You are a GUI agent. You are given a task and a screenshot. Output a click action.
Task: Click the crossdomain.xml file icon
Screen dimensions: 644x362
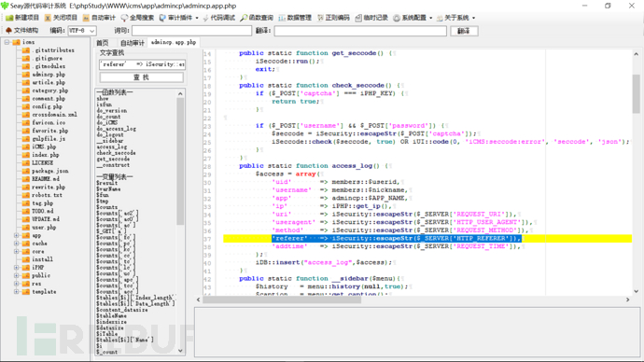[26, 115]
